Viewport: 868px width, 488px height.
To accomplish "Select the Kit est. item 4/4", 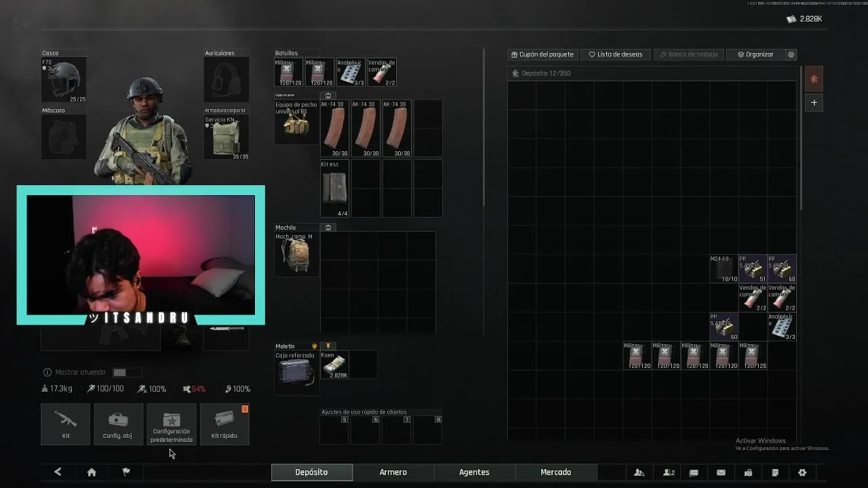I will [x=334, y=189].
